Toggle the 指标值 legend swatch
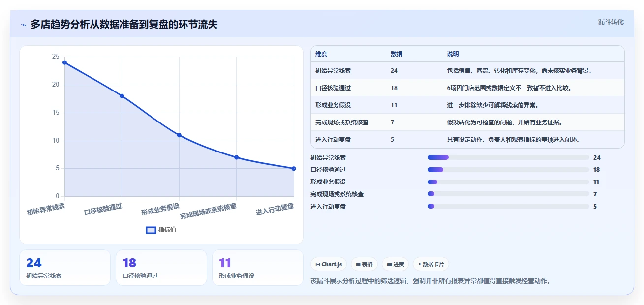Image resolution: width=644 pixels, height=305 pixels. click(x=152, y=230)
